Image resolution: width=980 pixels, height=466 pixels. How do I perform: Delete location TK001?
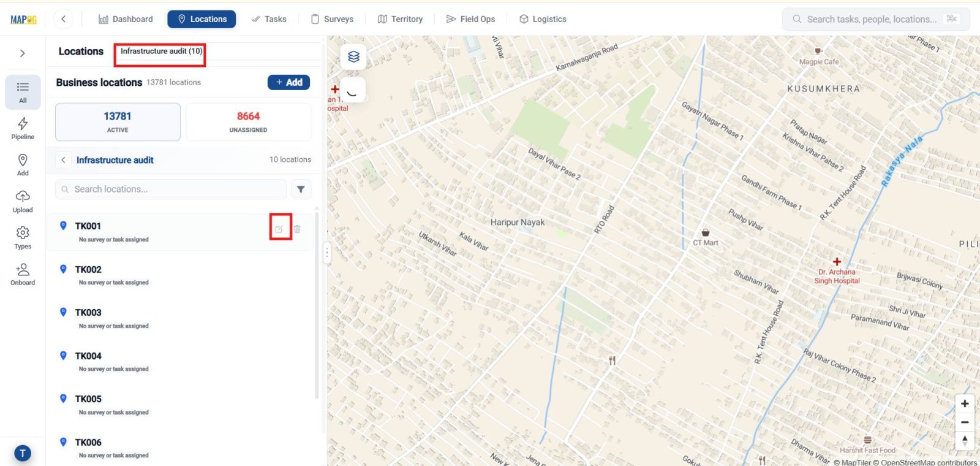coord(297,229)
